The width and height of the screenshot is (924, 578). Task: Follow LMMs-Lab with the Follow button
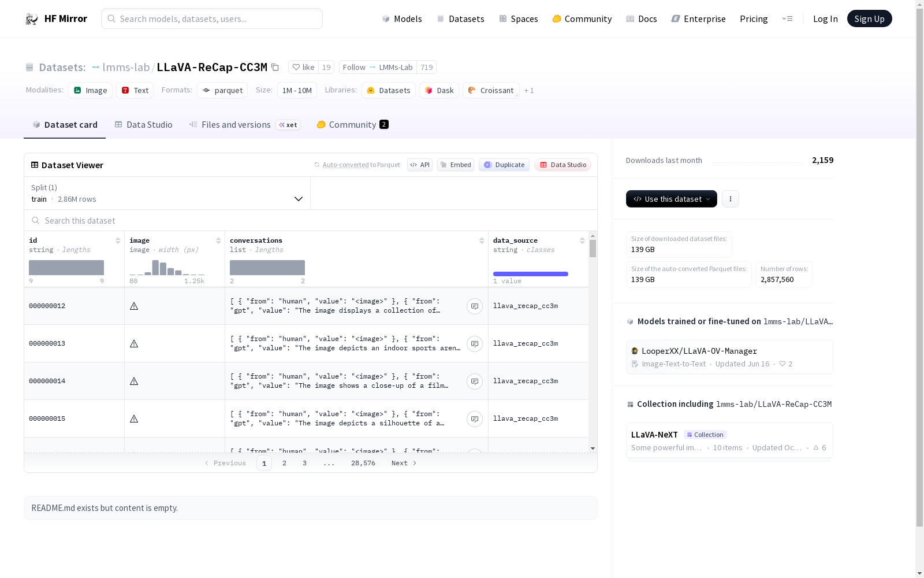[378, 68]
